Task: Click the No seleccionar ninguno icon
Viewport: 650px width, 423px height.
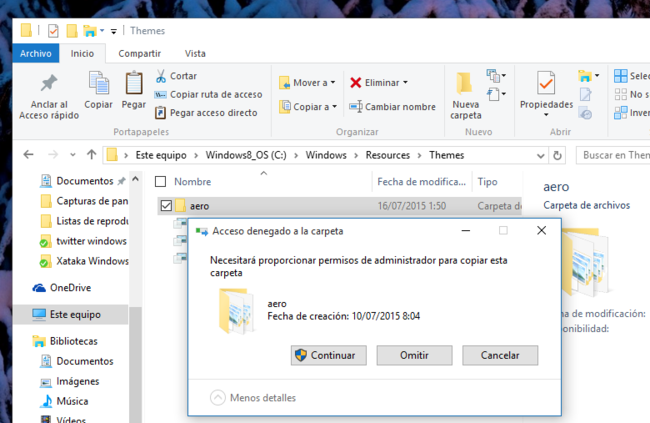Action: [x=621, y=95]
